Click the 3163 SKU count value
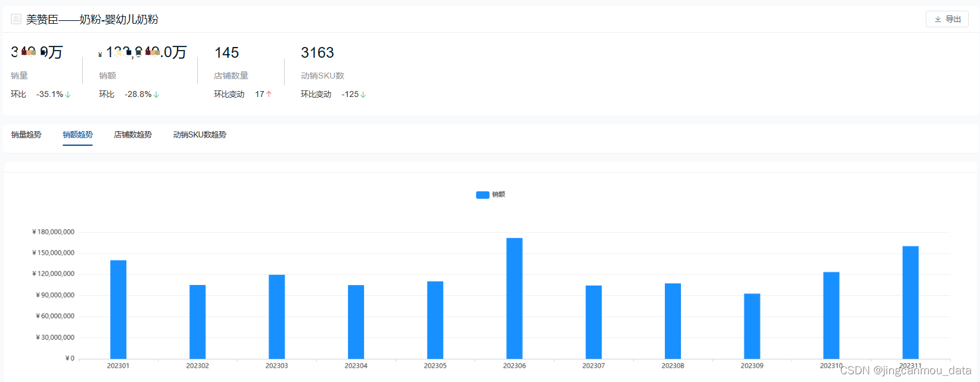 click(x=318, y=53)
